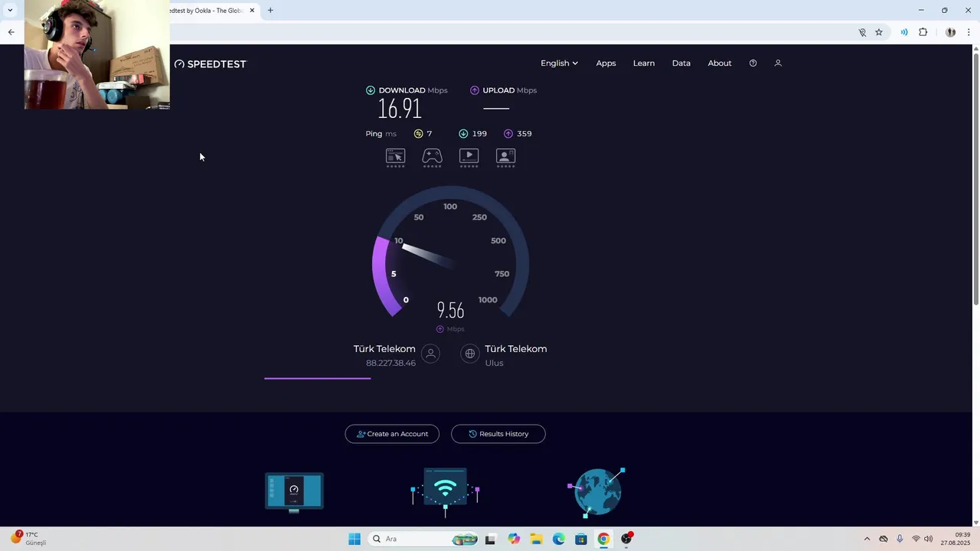Image resolution: width=980 pixels, height=551 pixels.
Task: Open the Chrome three-dot menu
Action: (x=969, y=32)
